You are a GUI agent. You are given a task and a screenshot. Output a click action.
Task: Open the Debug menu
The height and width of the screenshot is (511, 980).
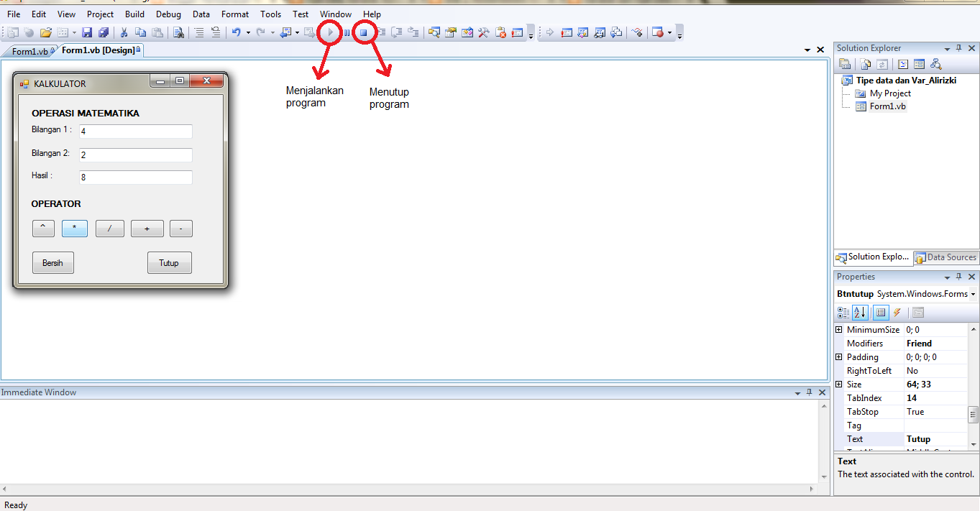coord(168,14)
